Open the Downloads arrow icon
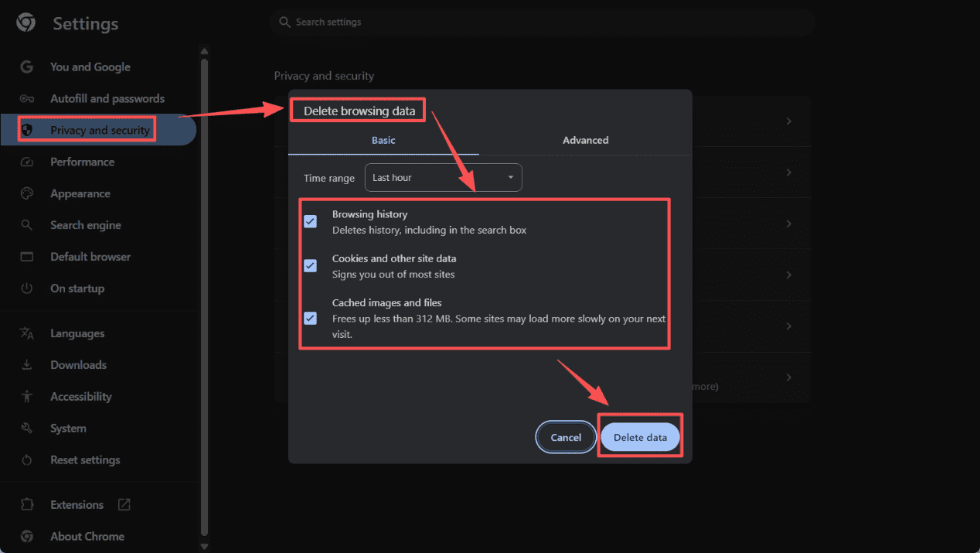 (x=27, y=364)
